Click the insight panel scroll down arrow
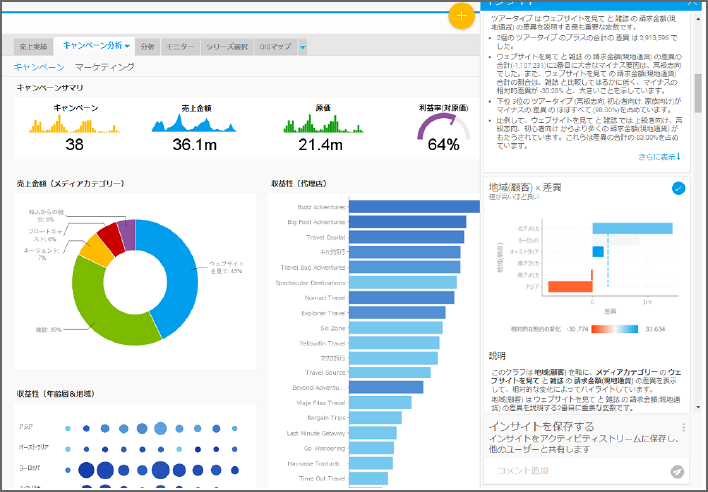Image resolution: width=708 pixels, height=492 pixels. [x=698, y=407]
